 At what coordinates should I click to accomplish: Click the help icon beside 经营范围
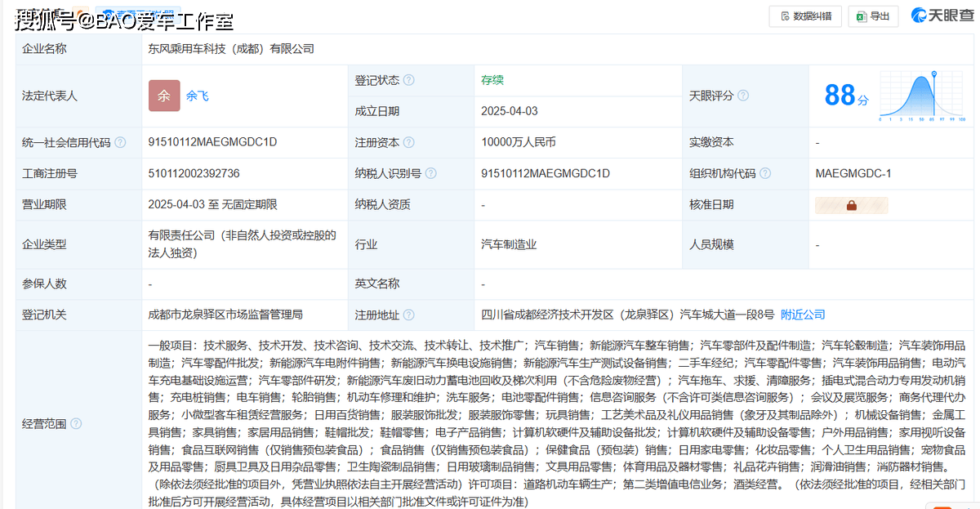pyautogui.click(x=76, y=423)
